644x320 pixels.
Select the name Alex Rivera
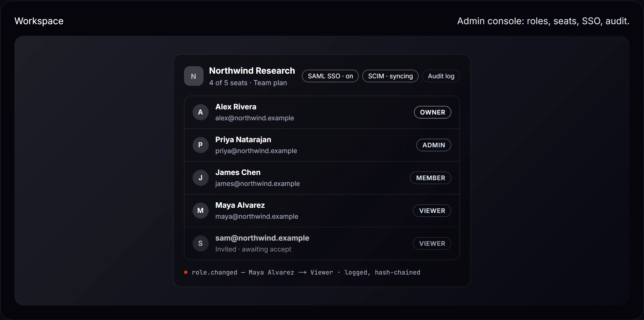(x=236, y=107)
